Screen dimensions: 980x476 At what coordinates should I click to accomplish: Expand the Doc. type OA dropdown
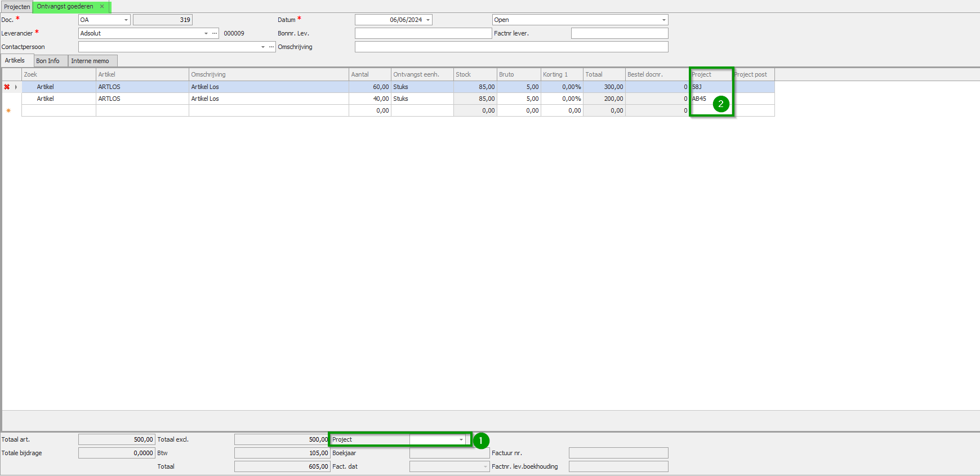point(126,20)
